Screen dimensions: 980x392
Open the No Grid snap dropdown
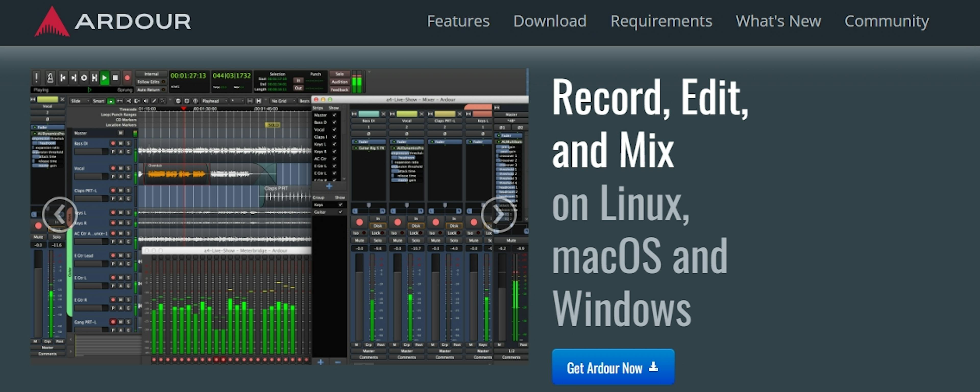283,101
